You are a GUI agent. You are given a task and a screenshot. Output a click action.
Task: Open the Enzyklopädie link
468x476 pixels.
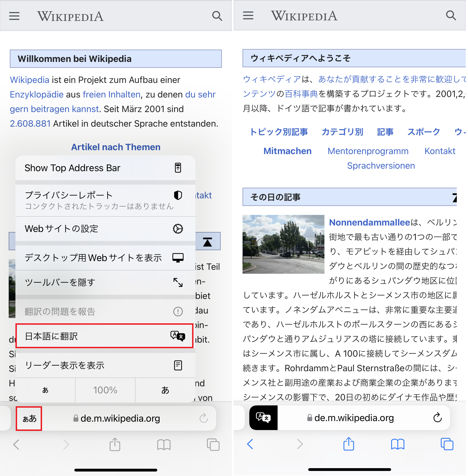point(37,94)
